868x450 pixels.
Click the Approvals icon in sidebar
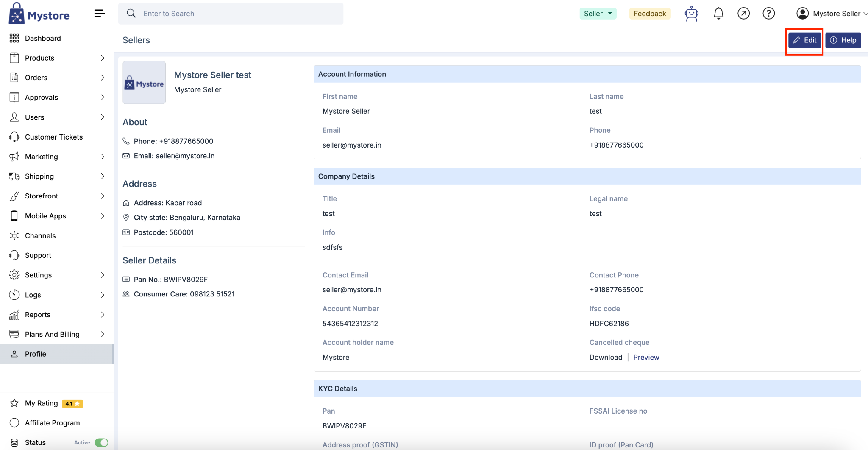pyautogui.click(x=14, y=98)
